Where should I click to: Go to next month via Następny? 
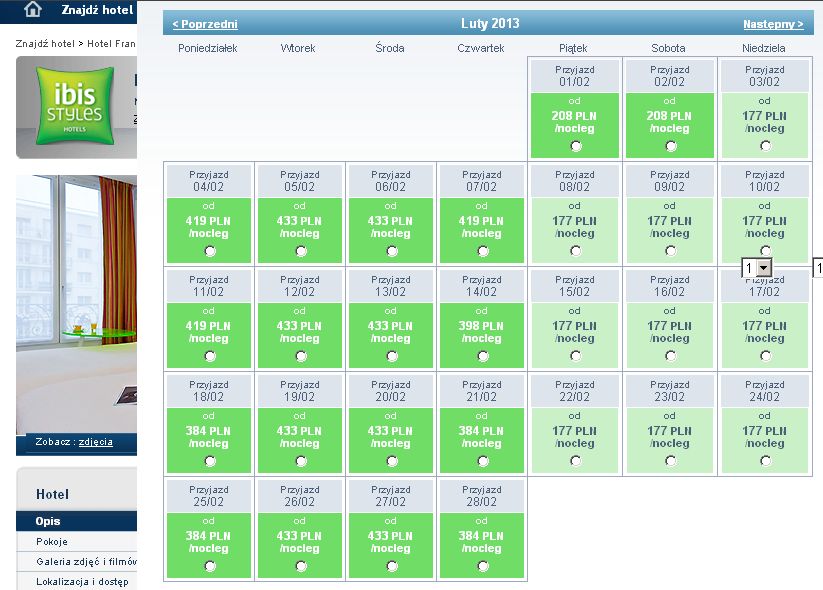pyautogui.click(x=773, y=24)
